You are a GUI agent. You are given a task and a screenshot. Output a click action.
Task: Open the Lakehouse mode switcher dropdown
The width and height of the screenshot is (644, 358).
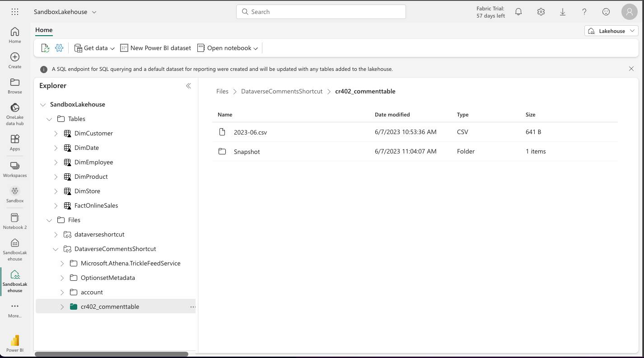point(611,31)
